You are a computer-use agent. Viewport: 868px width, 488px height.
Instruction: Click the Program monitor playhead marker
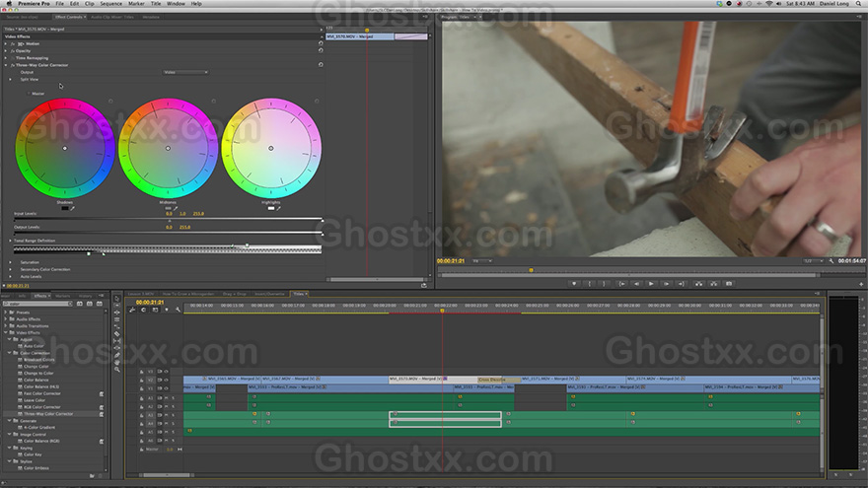[x=531, y=270]
